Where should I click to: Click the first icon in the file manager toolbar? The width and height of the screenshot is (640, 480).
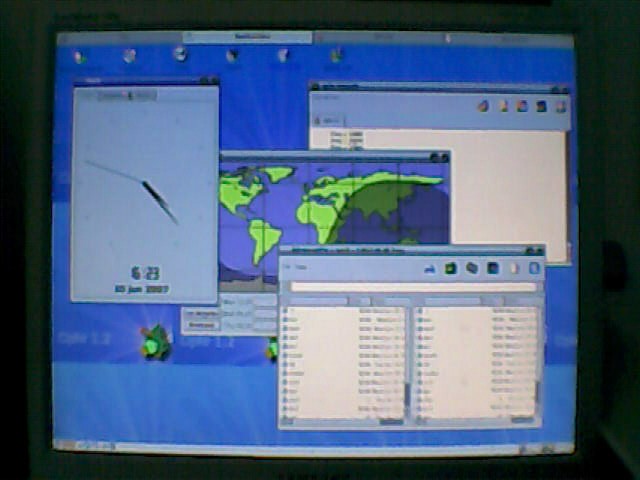[430, 268]
